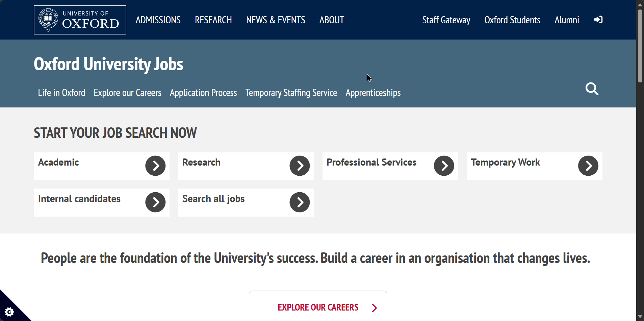
Task: Open Temporary Staffing Service page
Action: point(291,93)
